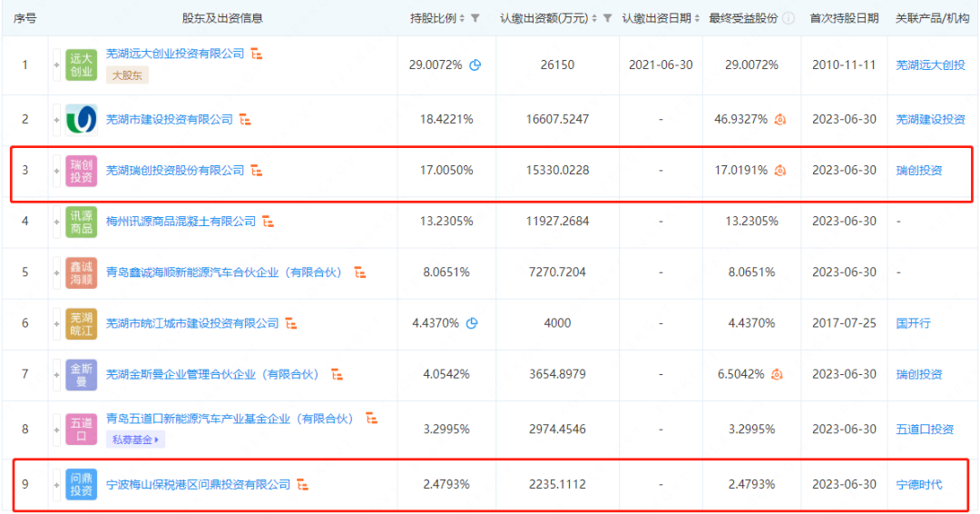The height and width of the screenshot is (514, 980).
Task: Open equity structure icon beside 梅州讯源商品混凝土有限公司
Action: (269, 222)
